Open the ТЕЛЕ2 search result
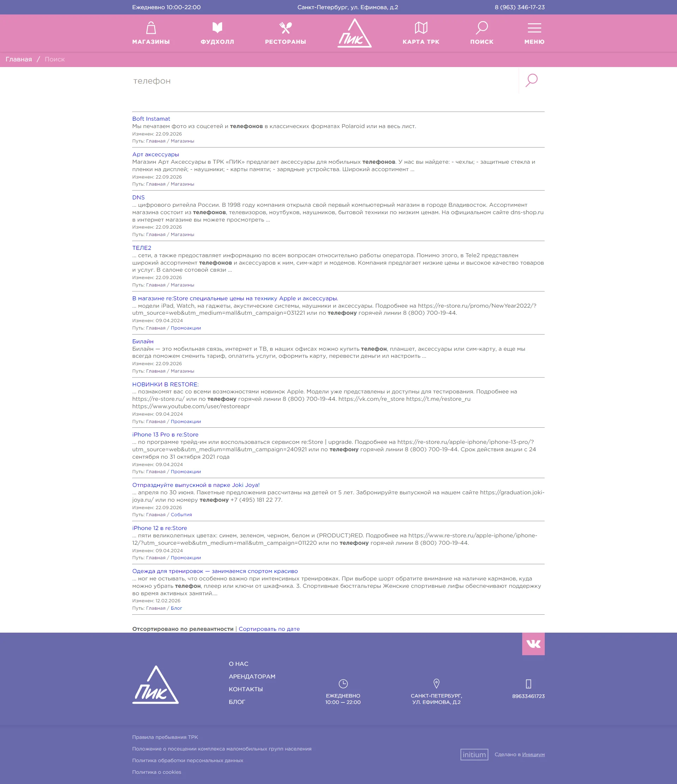 (x=141, y=248)
